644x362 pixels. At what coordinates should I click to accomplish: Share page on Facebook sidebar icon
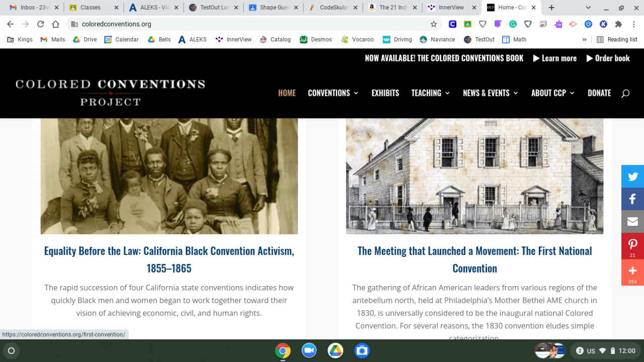pyautogui.click(x=632, y=199)
